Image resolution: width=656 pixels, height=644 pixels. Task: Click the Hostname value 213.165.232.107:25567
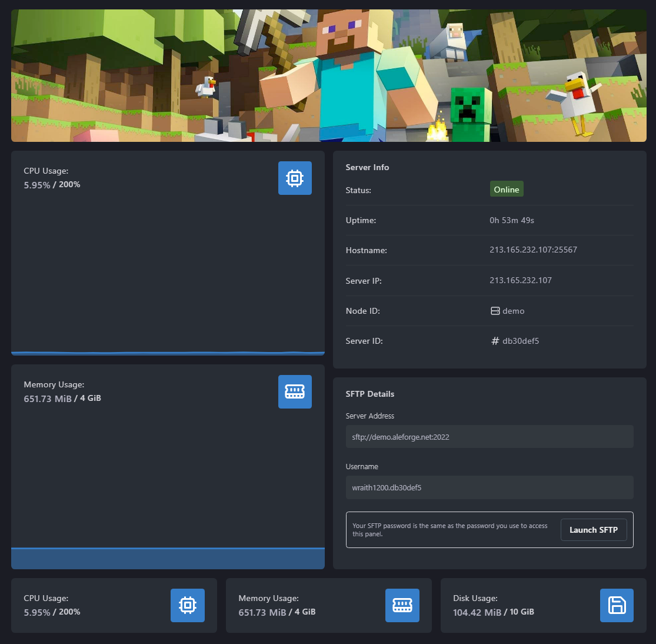click(x=533, y=250)
